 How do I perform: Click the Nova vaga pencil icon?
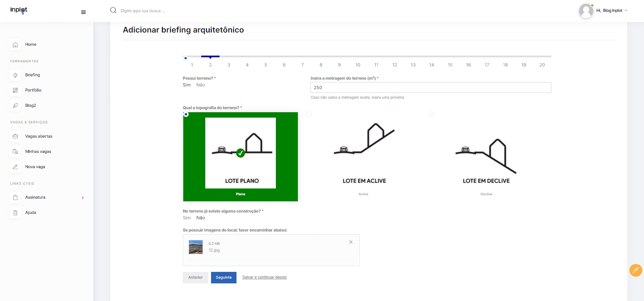(x=15, y=167)
